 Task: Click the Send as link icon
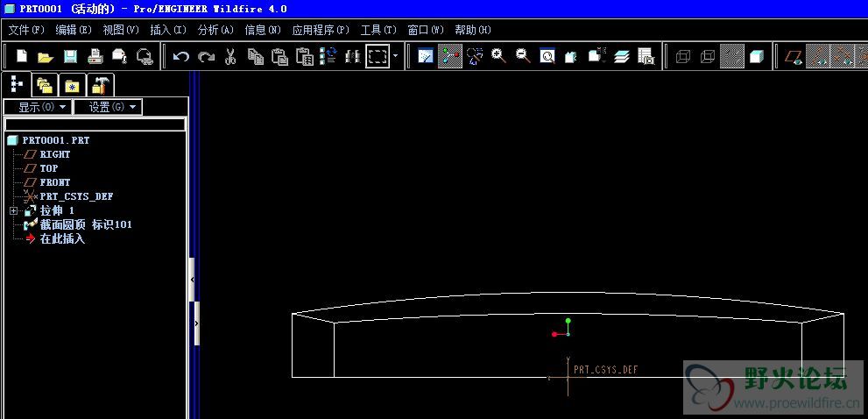coord(145,56)
